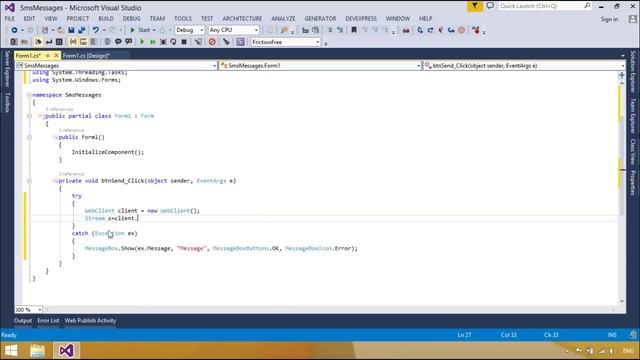
Task: Open the TOOLS menu
Action: point(183,19)
